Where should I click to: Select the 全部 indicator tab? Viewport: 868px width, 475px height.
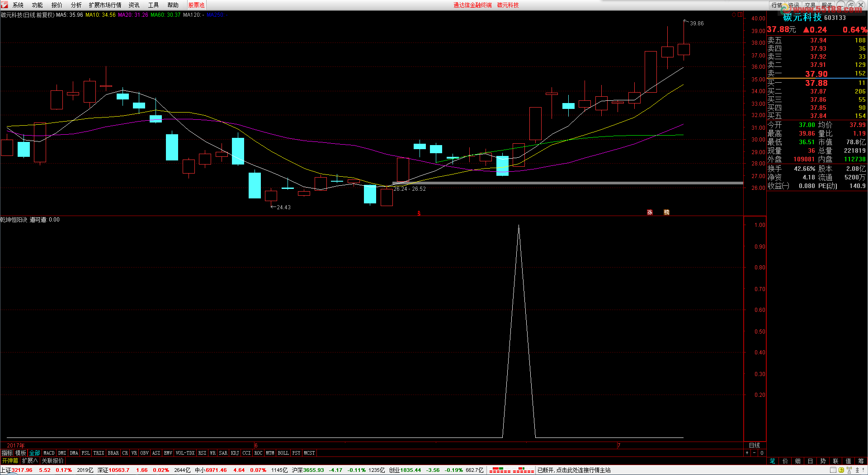[x=35, y=453]
